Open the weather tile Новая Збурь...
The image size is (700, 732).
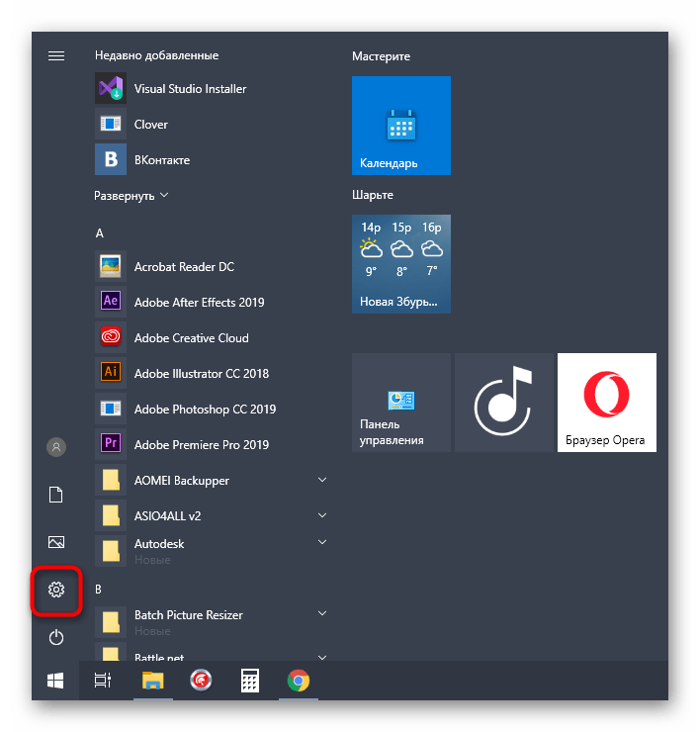pos(401,264)
